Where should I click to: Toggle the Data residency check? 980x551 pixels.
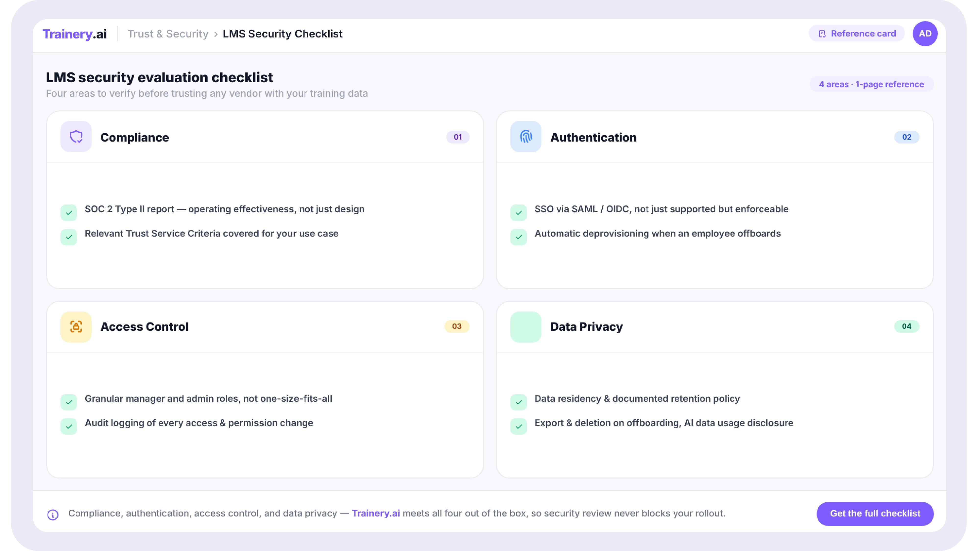coord(518,402)
